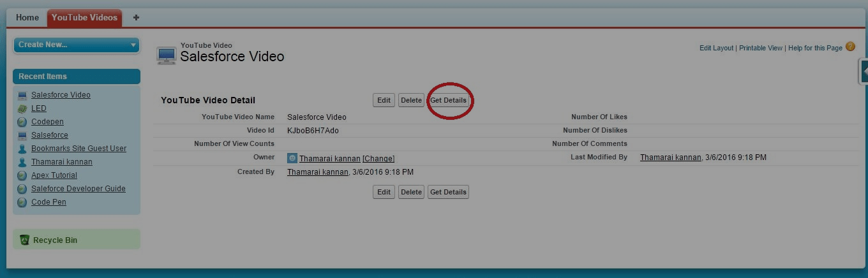868x278 pixels.
Task: Open the Apex Tutorial recent item
Action: [x=54, y=175]
